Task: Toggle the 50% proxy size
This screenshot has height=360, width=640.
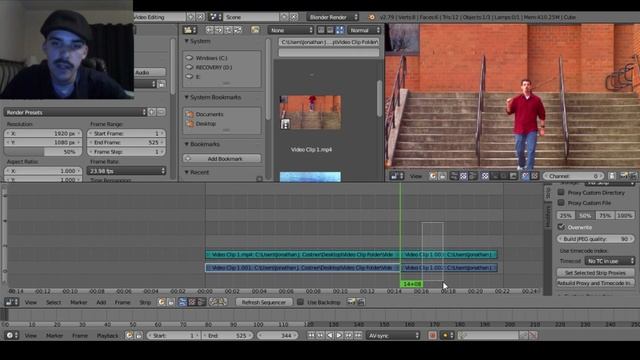Action: click(585, 216)
